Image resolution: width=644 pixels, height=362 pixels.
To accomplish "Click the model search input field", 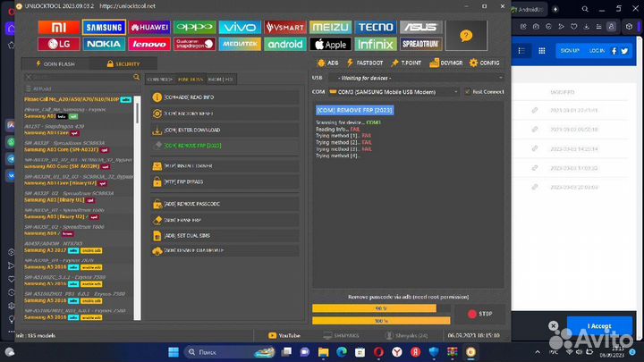I will tap(82, 77).
